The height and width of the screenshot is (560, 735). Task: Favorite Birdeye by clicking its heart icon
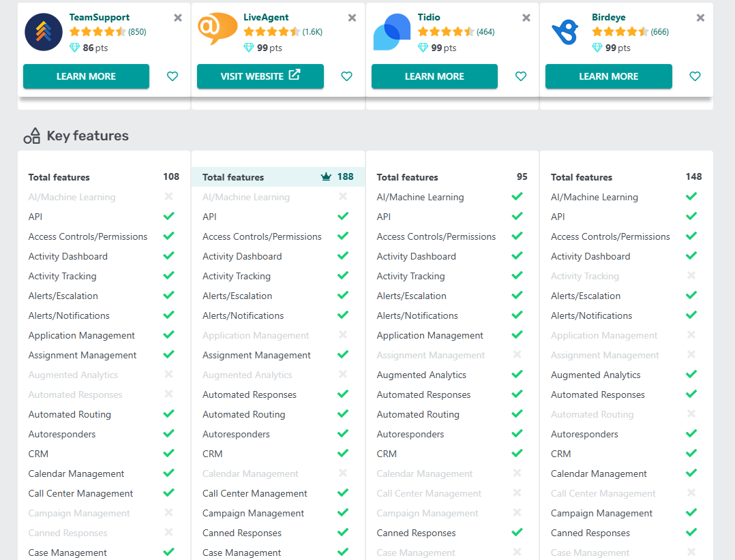pyautogui.click(x=695, y=76)
